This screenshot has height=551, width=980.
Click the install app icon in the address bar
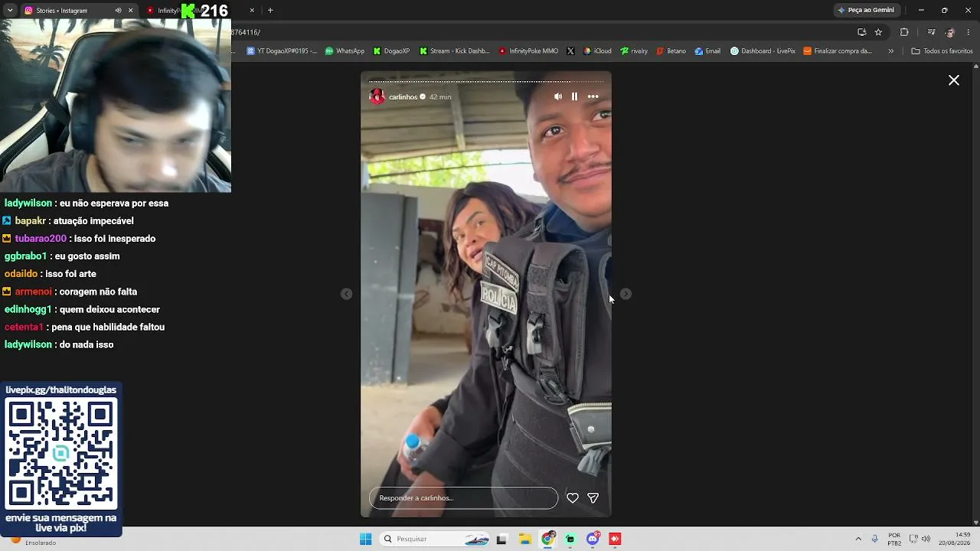click(861, 32)
